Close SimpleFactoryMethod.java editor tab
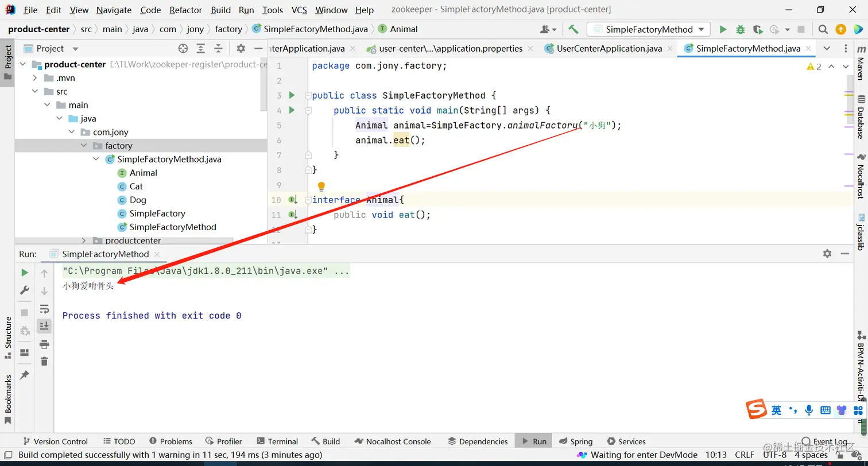 [808, 49]
